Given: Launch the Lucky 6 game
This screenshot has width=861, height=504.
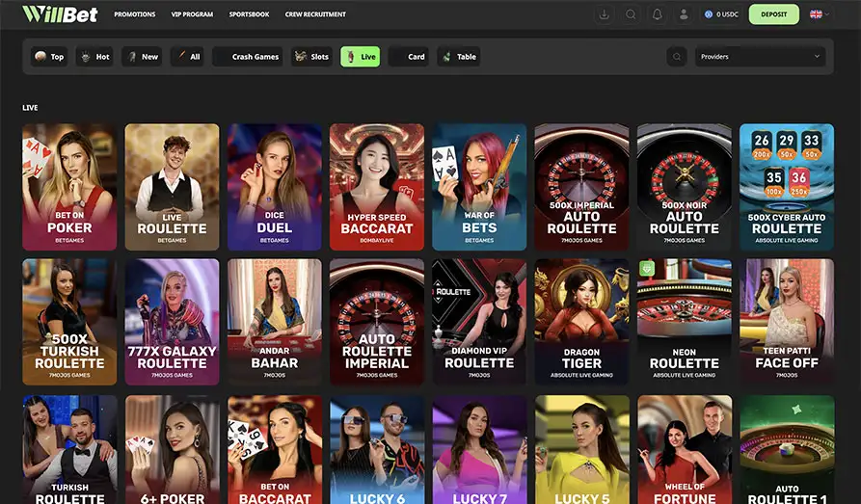Looking at the screenshot, I should 377,450.
